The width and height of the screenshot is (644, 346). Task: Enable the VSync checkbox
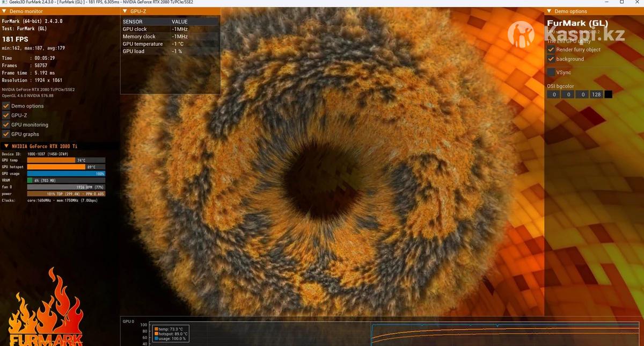pos(551,72)
